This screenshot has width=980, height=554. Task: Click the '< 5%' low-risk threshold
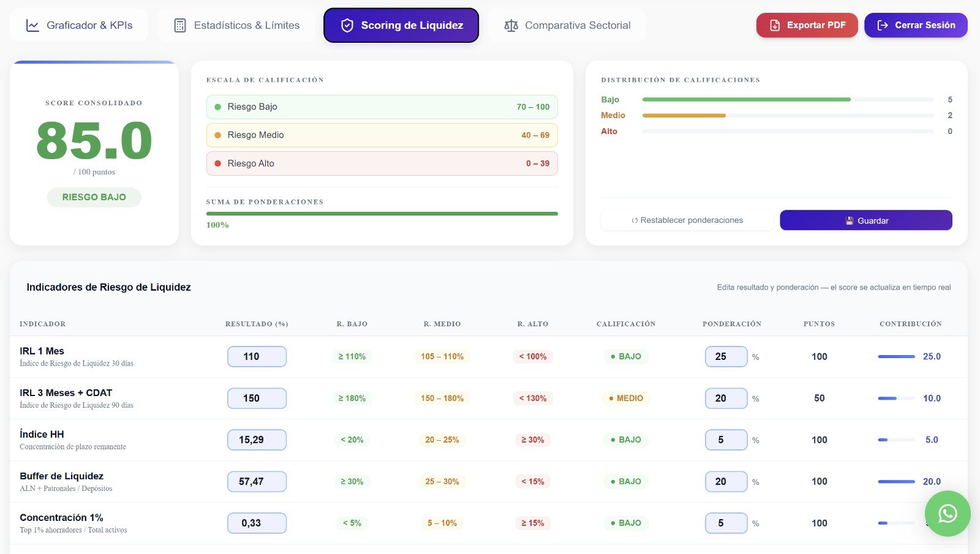[352, 523]
